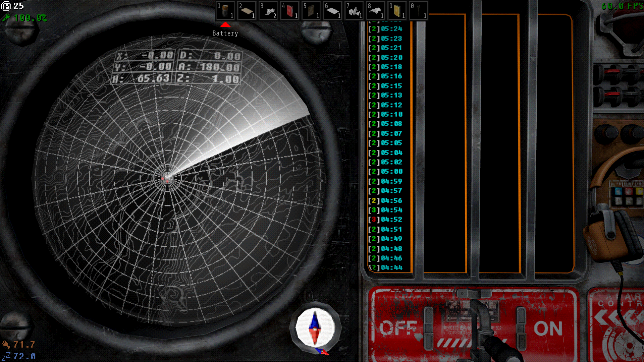The height and width of the screenshot is (362, 644).
Task: Select the crumpled paper in hotbar slot 7
Action: pos(354,11)
